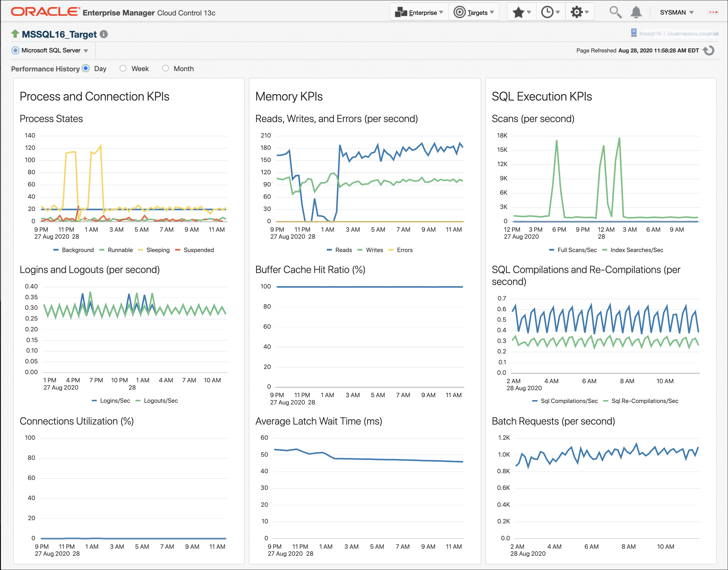Toggle Errors series in legend
The image size is (728, 570).
[x=401, y=250]
